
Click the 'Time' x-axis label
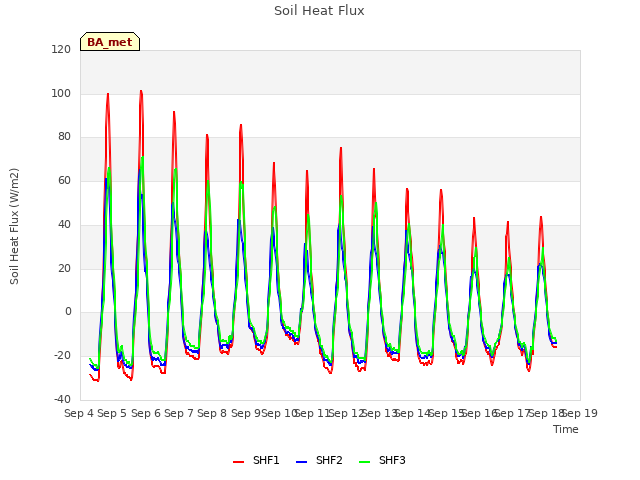[566, 429]
